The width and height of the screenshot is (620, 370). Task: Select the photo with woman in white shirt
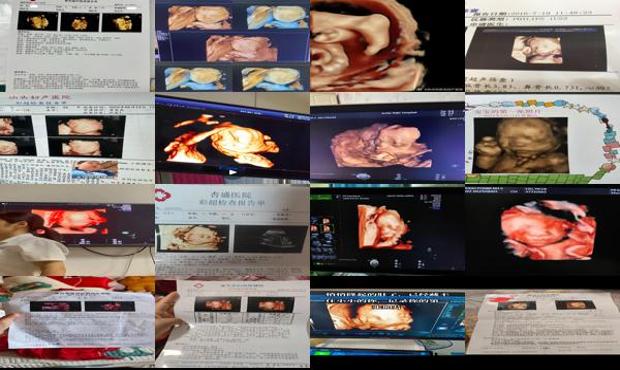(77, 230)
